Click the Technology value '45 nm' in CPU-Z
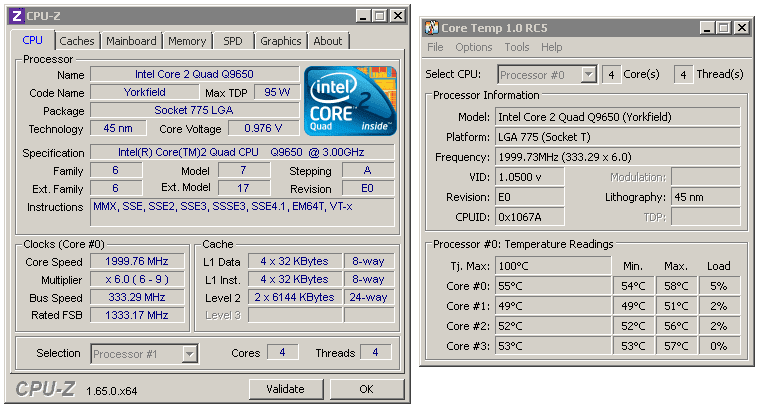This screenshot has width=762, height=410. (118, 128)
